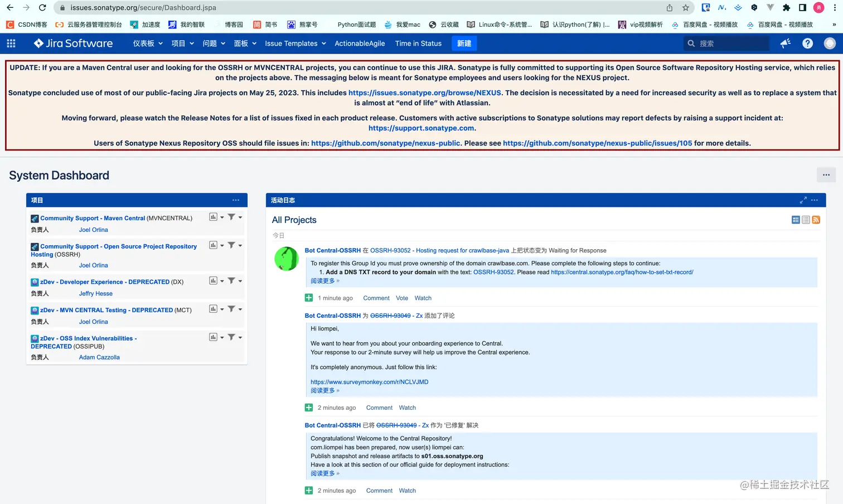Open CSDN博客 bookmark
This screenshot has width=843, height=504.
[27, 25]
